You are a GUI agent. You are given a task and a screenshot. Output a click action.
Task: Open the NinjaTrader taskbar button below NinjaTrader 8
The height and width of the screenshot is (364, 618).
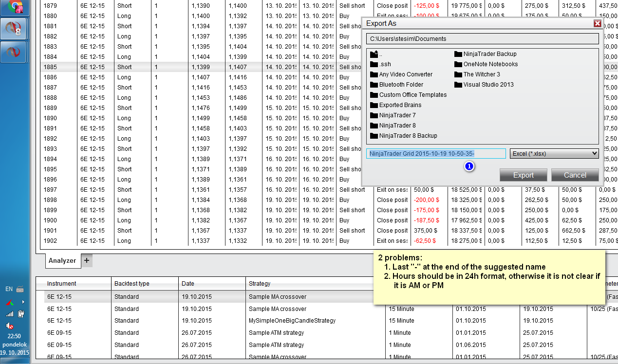[14, 52]
